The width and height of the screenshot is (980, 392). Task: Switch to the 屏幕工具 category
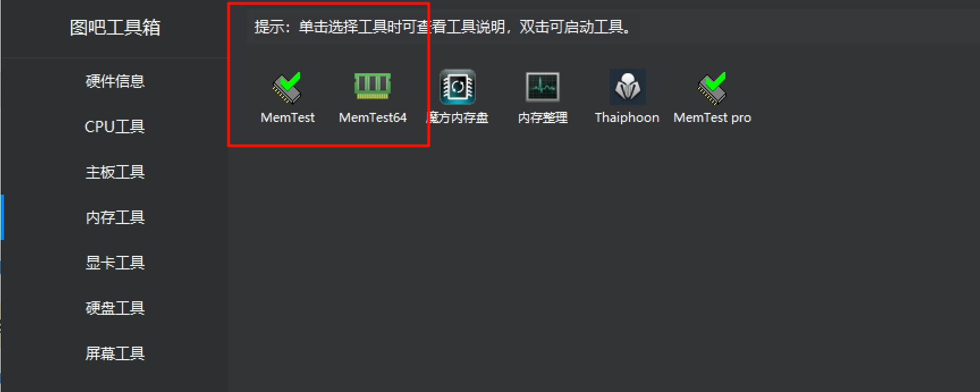[x=115, y=353]
